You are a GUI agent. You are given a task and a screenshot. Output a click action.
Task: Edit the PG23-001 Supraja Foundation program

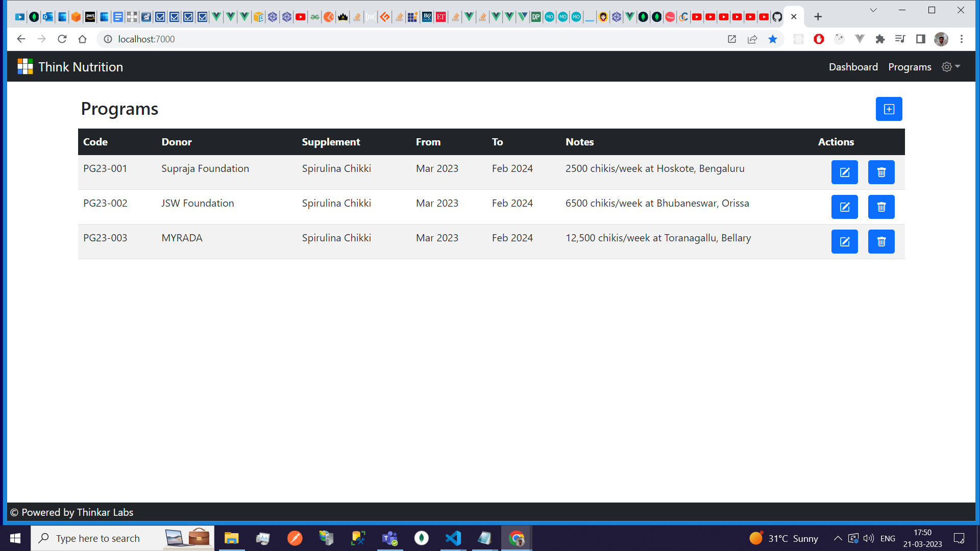(844, 172)
